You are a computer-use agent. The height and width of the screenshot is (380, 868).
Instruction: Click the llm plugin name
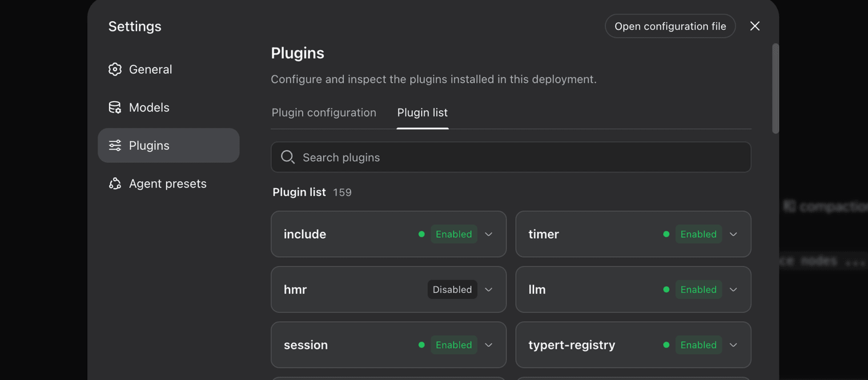tap(537, 290)
